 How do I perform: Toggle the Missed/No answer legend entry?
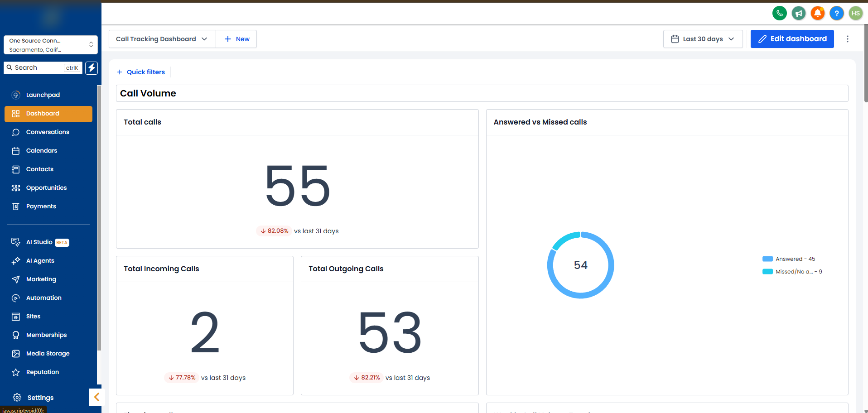coord(792,272)
